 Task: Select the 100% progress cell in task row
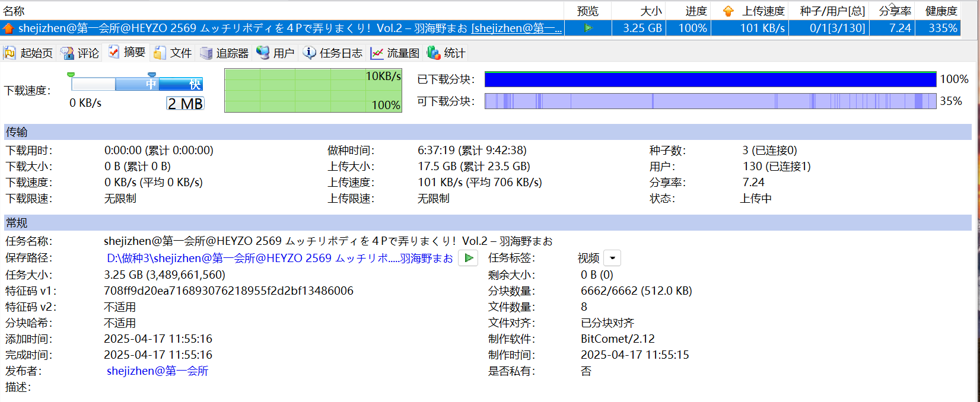pyautogui.click(x=689, y=28)
